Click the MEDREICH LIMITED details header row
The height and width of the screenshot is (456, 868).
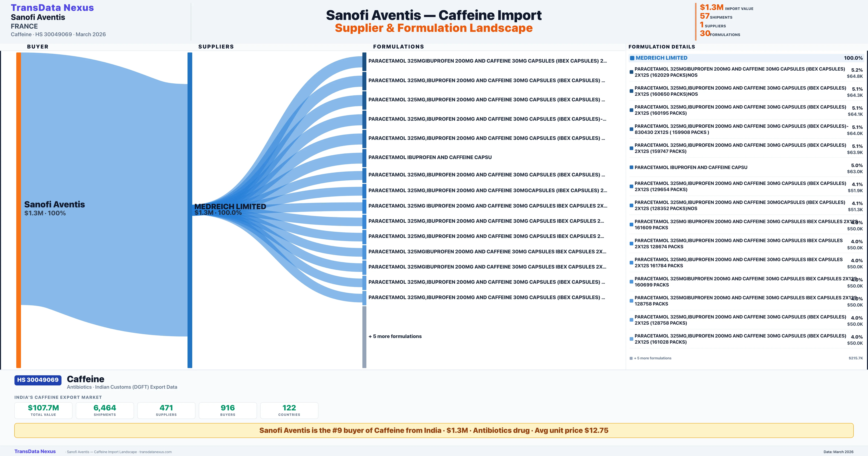tap(745, 58)
